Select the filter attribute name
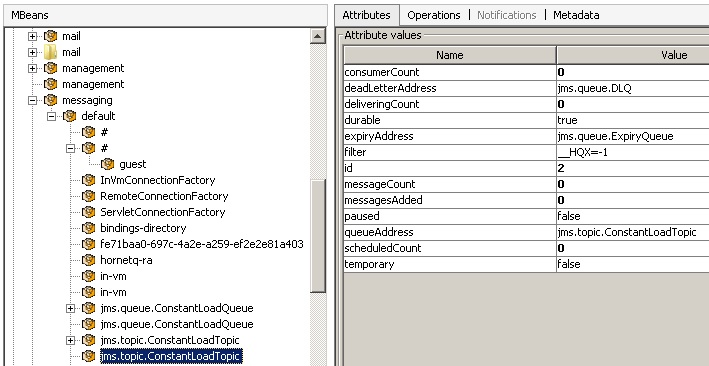Image resolution: width=709 pixels, height=366 pixels. (355, 152)
